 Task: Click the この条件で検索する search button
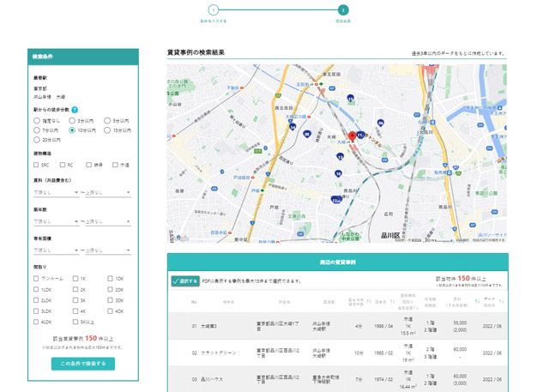(83, 364)
